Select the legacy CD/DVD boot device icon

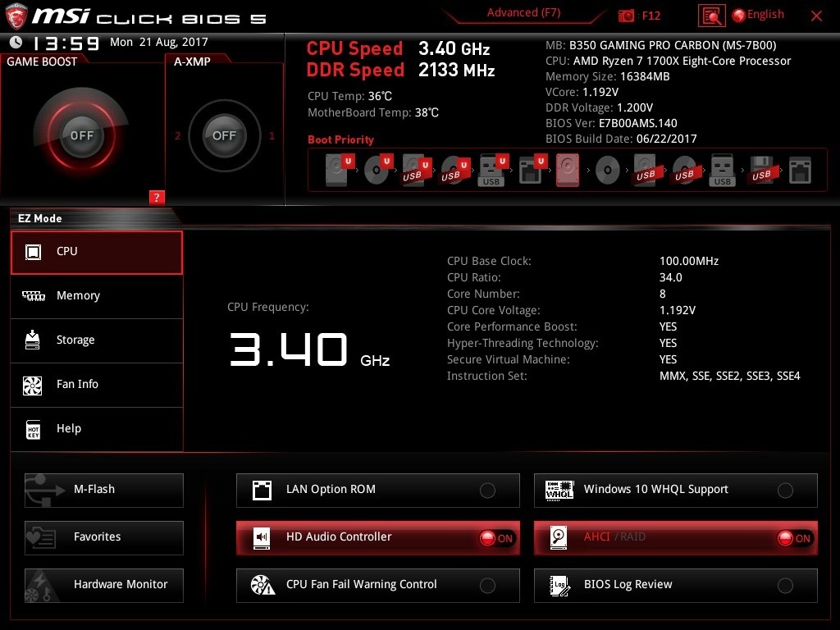tap(608, 171)
